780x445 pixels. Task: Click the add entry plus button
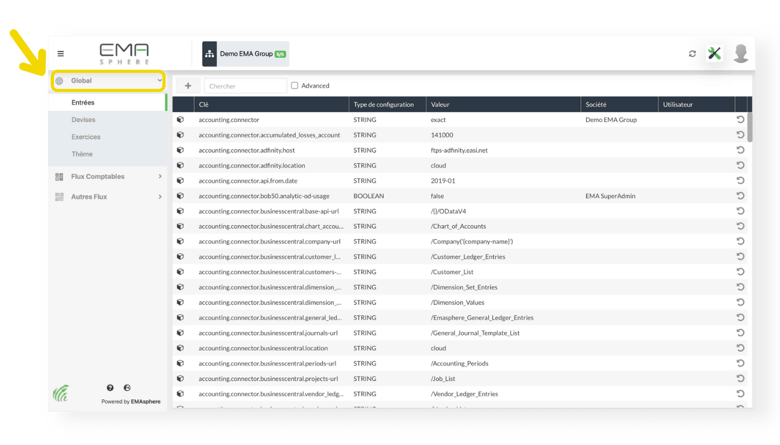[x=188, y=86]
